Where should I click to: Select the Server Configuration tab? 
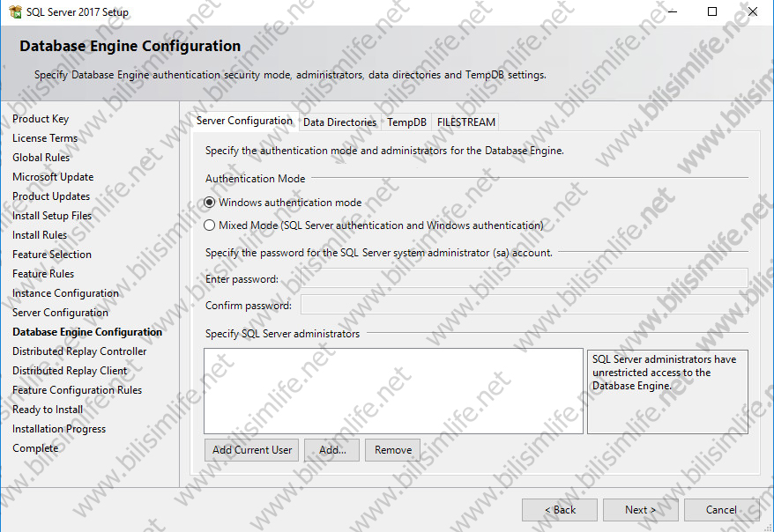(244, 122)
